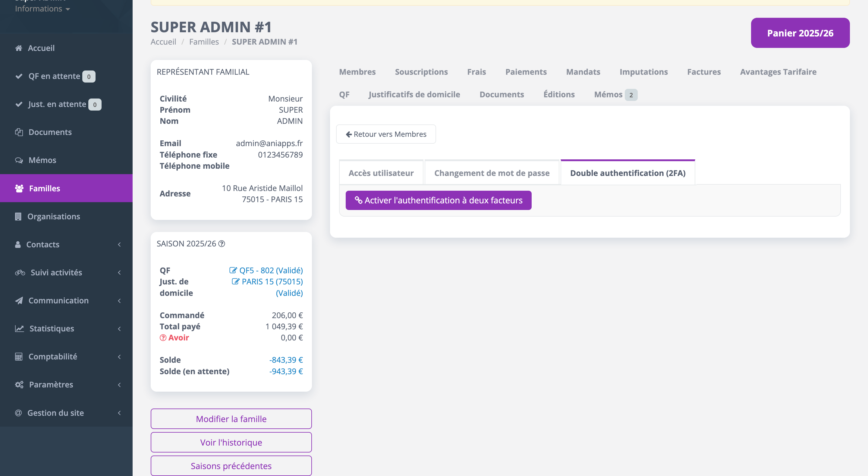The image size is (868, 476).
Task: Click the red question icon beside Avoir
Action: [x=163, y=337]
